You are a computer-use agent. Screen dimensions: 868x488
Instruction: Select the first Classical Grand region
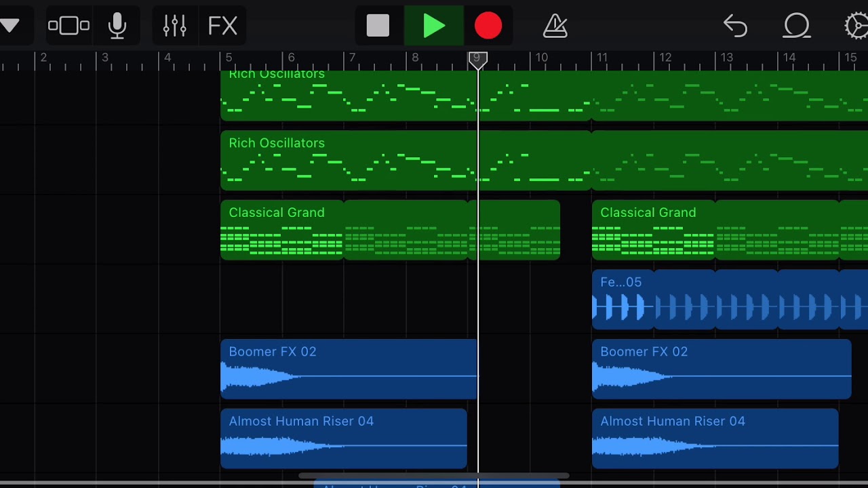(282, 230)
